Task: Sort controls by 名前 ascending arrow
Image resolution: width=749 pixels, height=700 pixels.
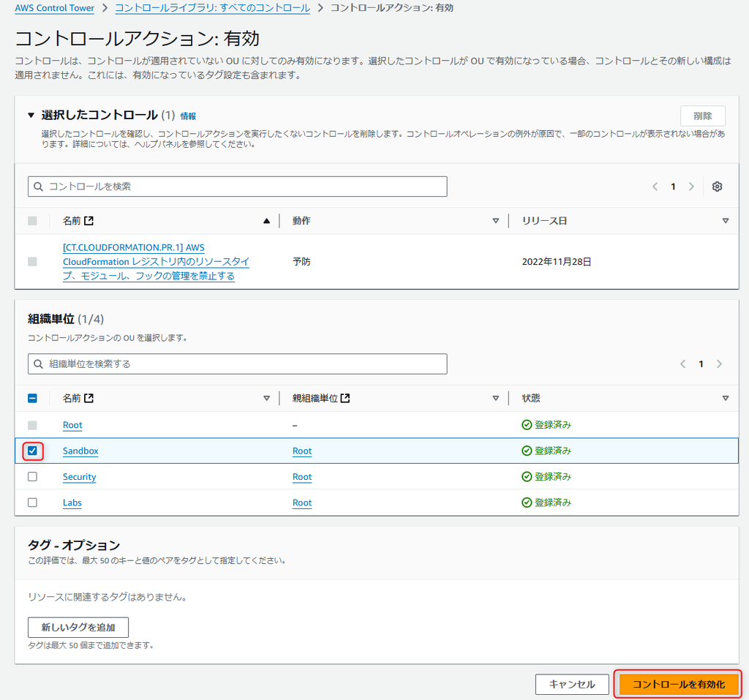Action: [266, 221]
